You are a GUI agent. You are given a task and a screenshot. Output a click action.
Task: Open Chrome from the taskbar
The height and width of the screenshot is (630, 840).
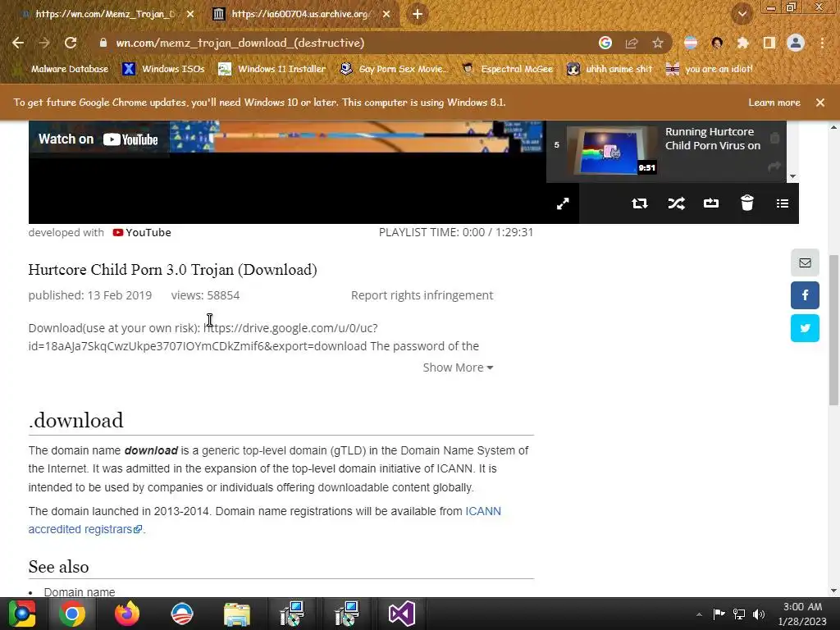[x=72, y=614]
